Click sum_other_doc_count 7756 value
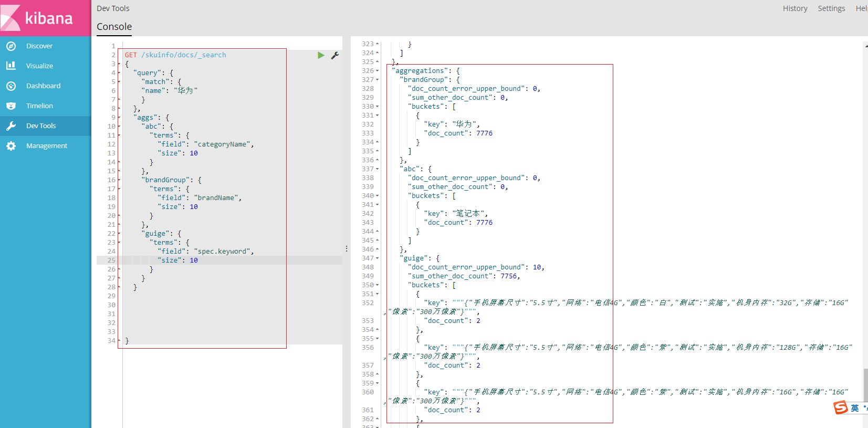 (508, 276)
